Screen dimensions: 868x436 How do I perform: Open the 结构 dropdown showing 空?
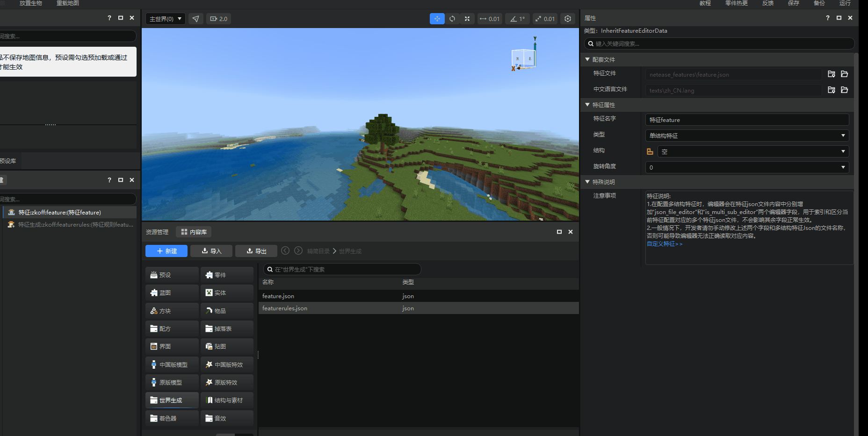[x=753, y=151]
